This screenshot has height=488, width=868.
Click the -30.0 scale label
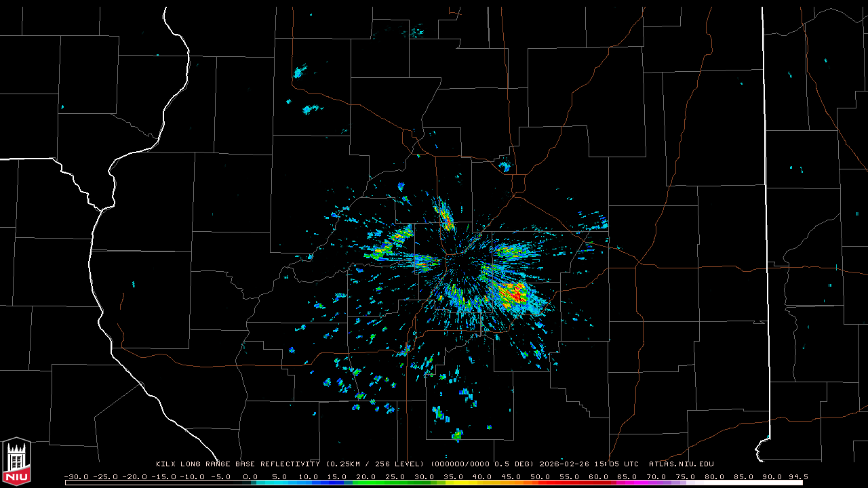click(x=76, y=477)
